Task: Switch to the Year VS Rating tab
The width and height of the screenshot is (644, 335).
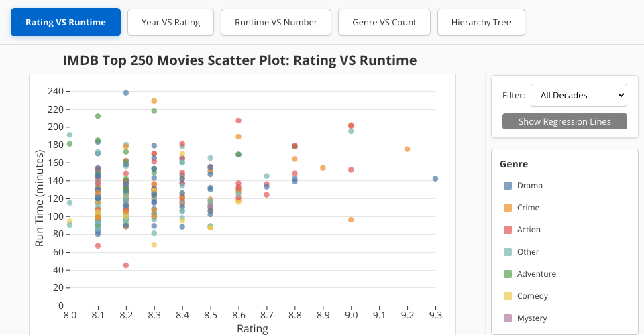Action: click(170, 22)
